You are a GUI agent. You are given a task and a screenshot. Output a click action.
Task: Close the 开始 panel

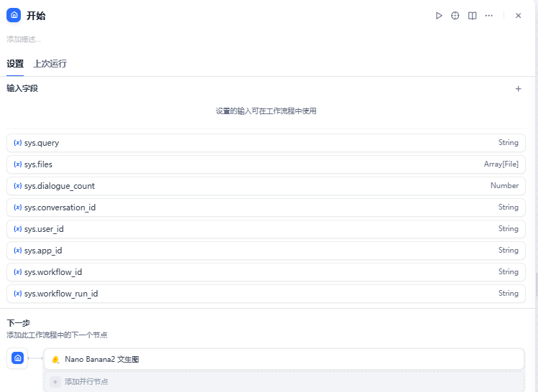coord(518,16)
